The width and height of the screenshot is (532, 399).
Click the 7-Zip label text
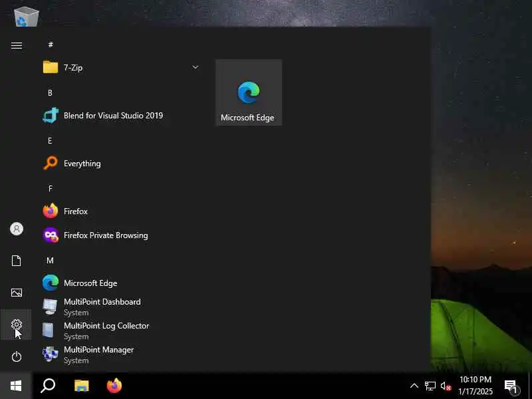[73, 68]
